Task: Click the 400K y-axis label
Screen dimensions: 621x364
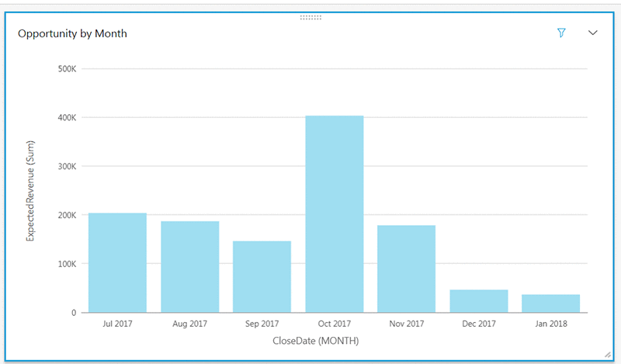Action: point(67,118)
